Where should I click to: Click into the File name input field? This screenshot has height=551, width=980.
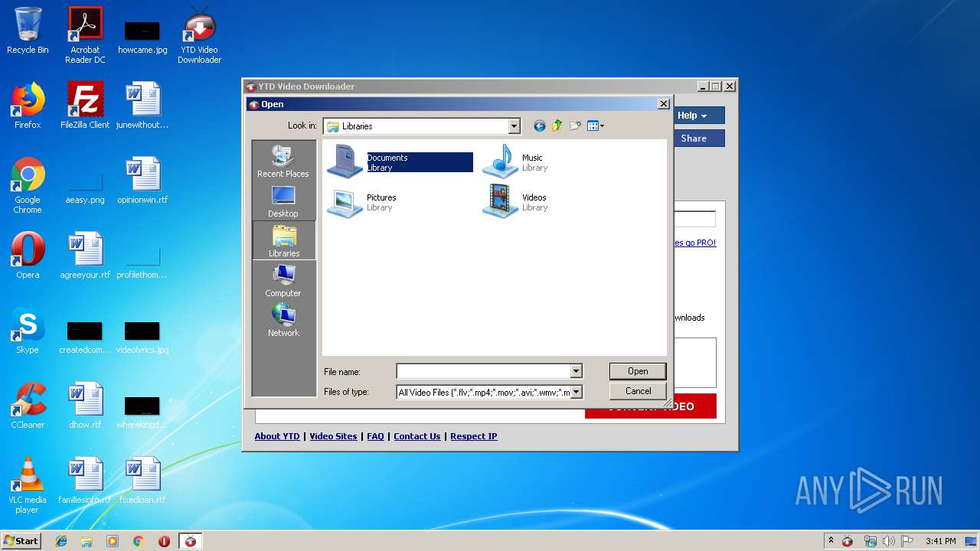483,371
